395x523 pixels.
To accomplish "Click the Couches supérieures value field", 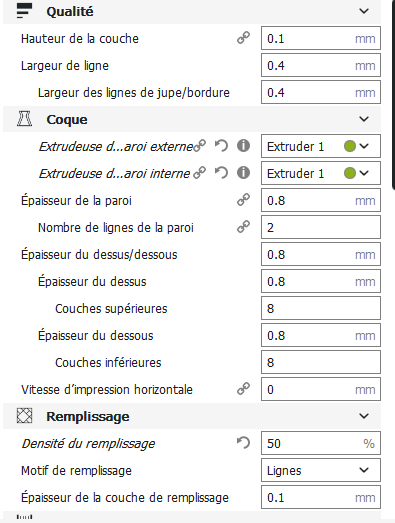I will click(x=321, y=308).
